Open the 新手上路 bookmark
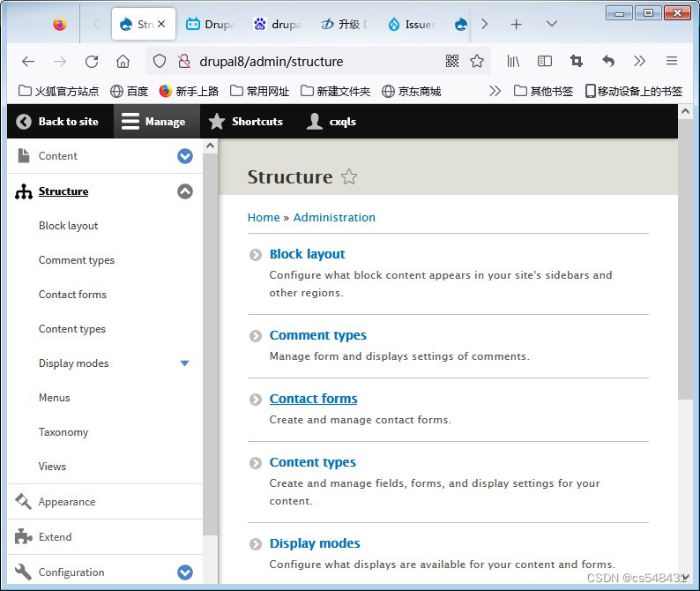This screenshot has height=591, width=700. click(x=189, y=91)
